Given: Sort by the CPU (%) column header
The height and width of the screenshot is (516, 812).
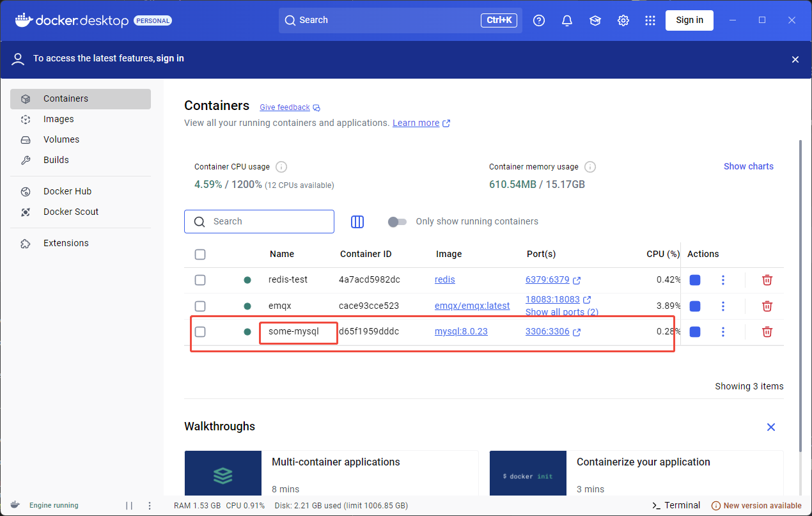Looking at the screenshot, I should (663, 254).
